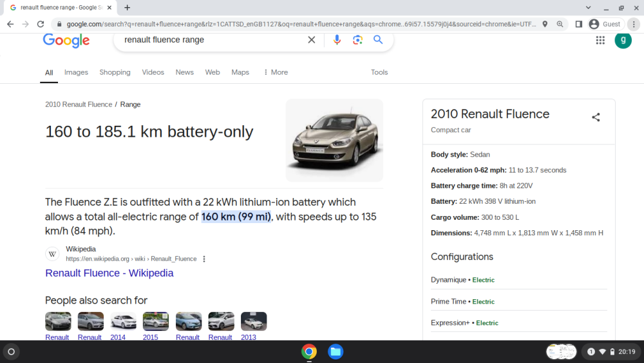Go to the Google logo homepage
Screen dimensions: 644x363
pyautogui.click(x=66, y=40)
